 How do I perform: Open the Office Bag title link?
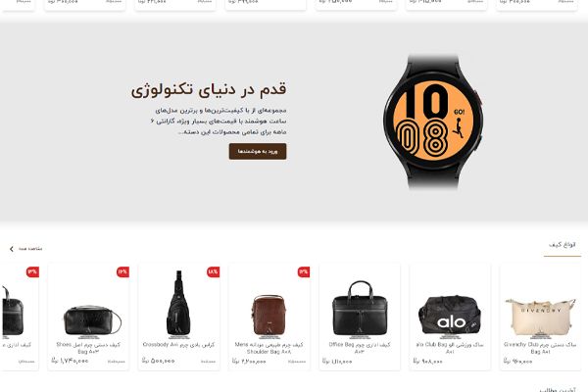360,348
